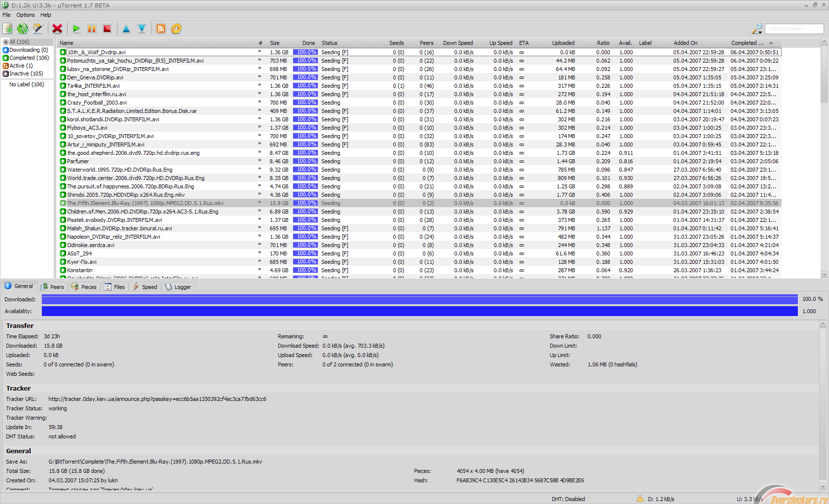The width and height of the screenshot is (829, 504).
Task: Switch to the Peers tab
Action: 52,287
